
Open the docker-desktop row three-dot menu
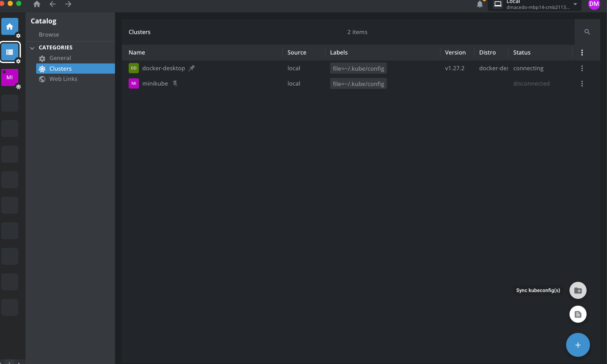(582, 68)
